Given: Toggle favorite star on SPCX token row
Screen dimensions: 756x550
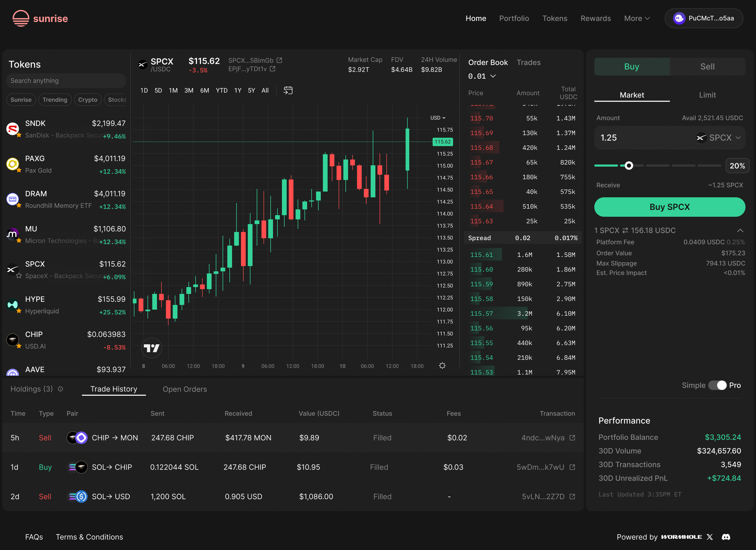Looking at the screenshot, I should [19, 276].
